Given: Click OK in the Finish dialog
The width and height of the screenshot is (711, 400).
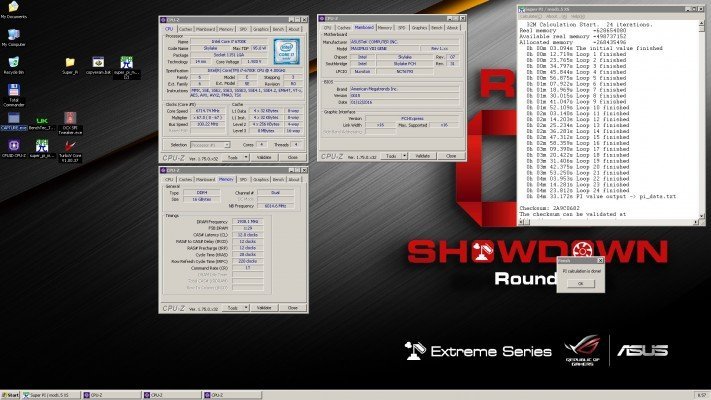Looking at the screenshot, I should 580,283.
